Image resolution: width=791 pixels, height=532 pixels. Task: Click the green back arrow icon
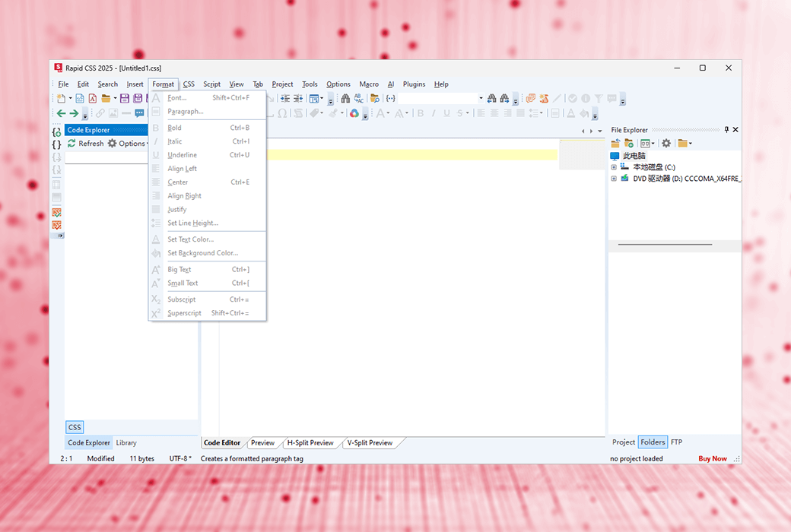[61, 113]
